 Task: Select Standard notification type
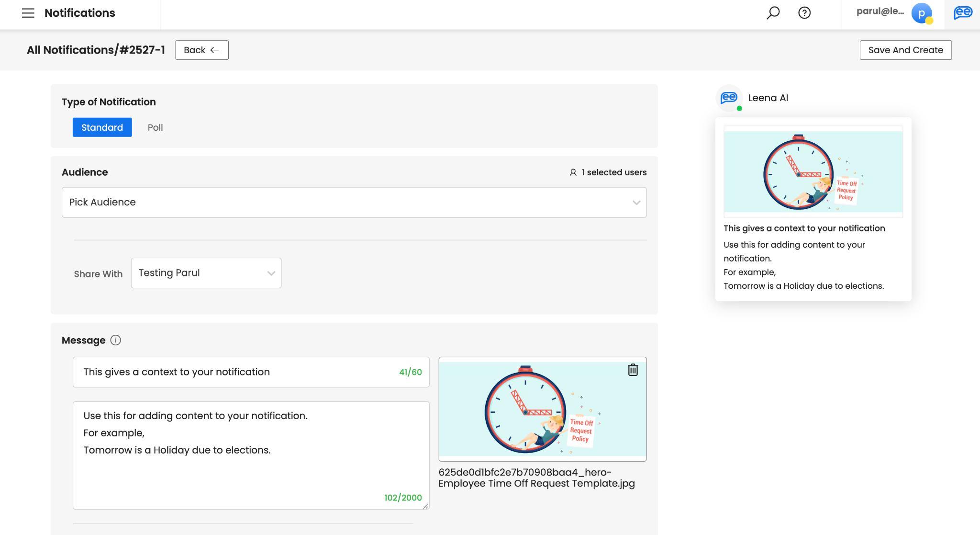pos(102,127)
